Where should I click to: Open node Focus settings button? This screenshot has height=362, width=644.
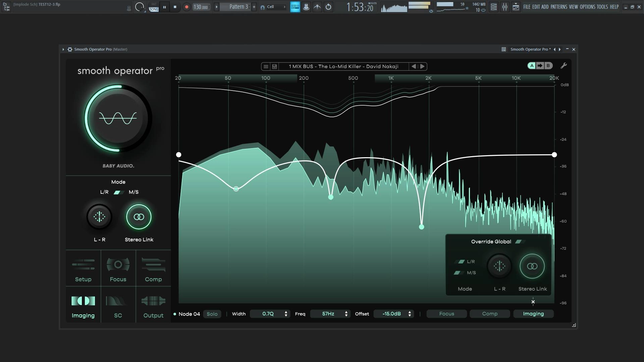pos(446,314)
